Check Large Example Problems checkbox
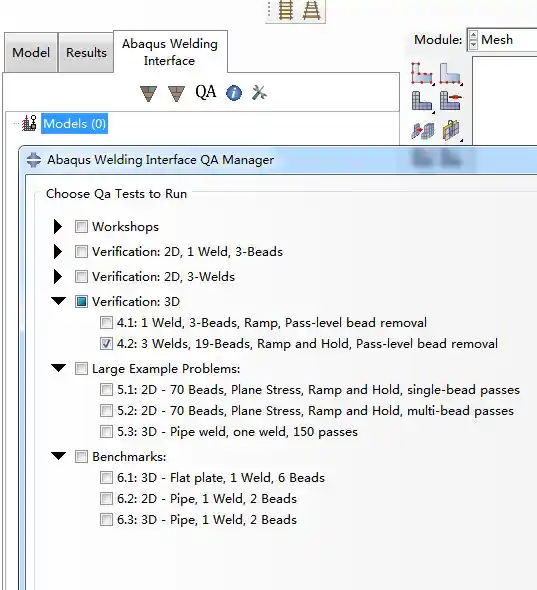Viewport: 537px width, 590px height. pyautogui.click(x=81, y=368)
